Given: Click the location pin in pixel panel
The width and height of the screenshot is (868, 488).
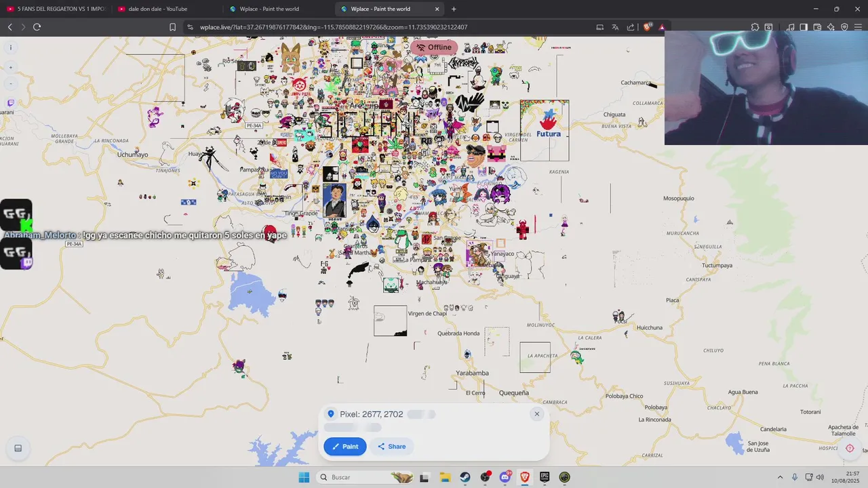Looking at the screenshot, I should click(x=331, y=414).
